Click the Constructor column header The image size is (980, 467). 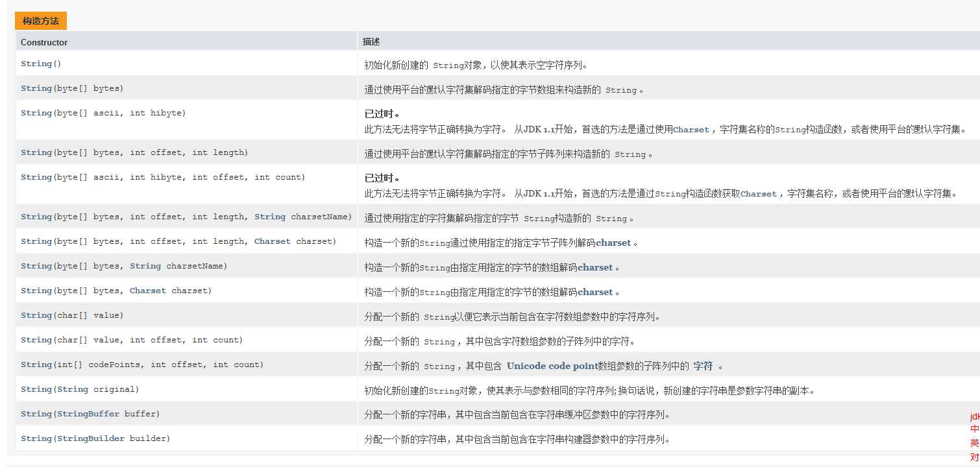tap(44, 42)
